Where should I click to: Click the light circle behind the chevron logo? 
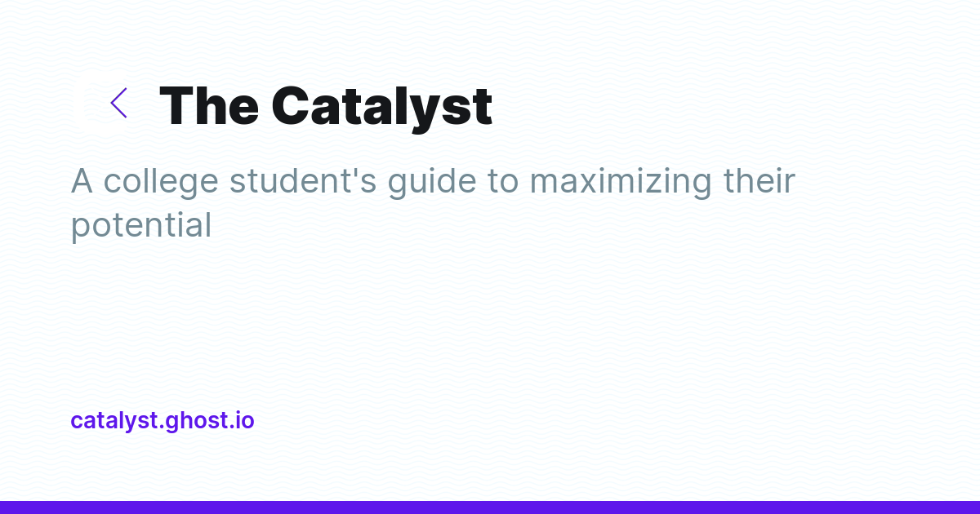tap(109, 103)
